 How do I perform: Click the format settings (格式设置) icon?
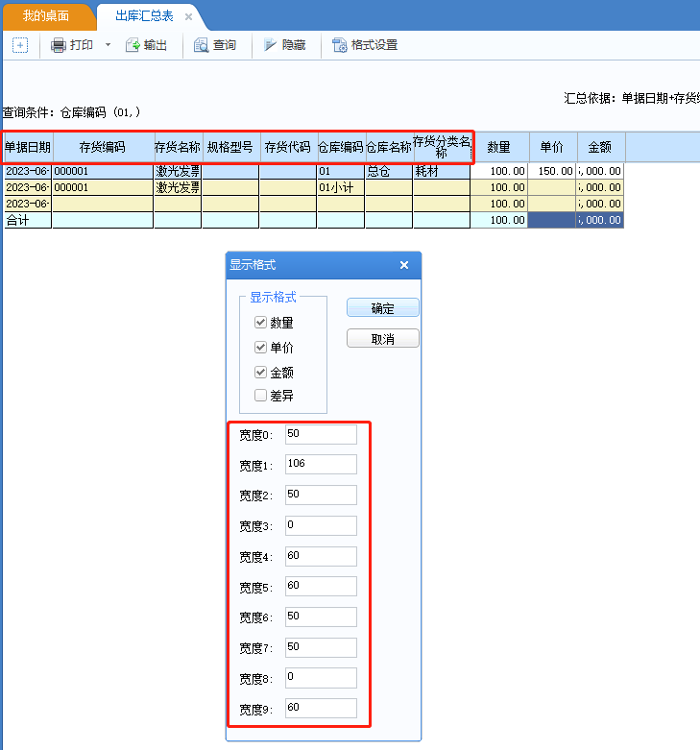(340, 45)
